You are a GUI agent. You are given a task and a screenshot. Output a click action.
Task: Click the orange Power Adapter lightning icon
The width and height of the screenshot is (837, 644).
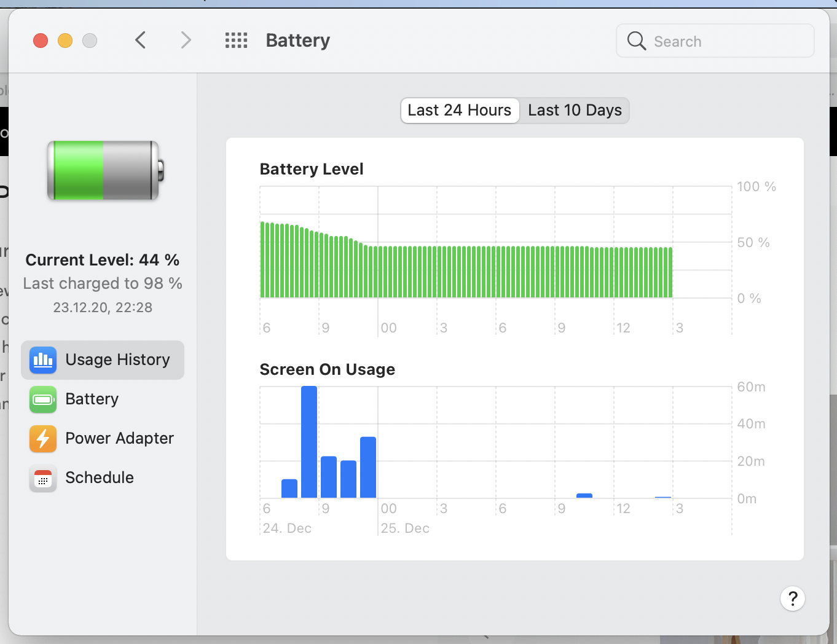[43, 439]
